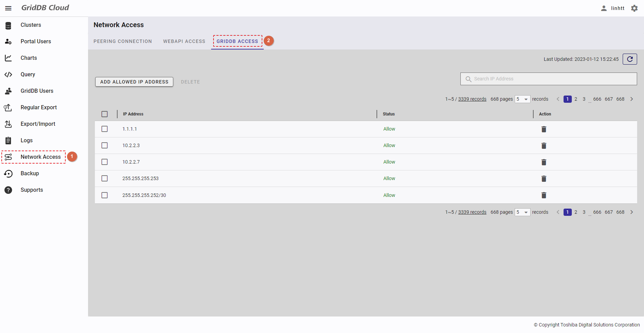Switch to the Peering Connection tab
The image size is (644, 333).
click(123, 41)
